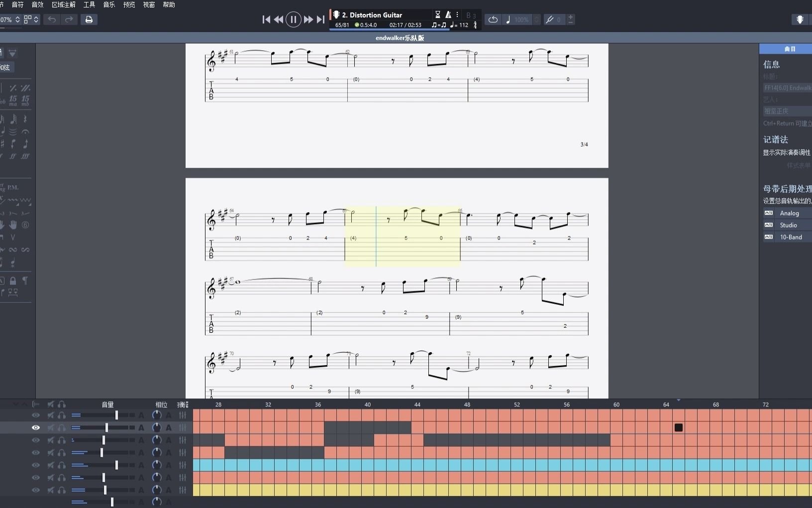This screenshot has width=812, height=508.
Task: Apply the fff dynamic marking
Action: (25, 156)
